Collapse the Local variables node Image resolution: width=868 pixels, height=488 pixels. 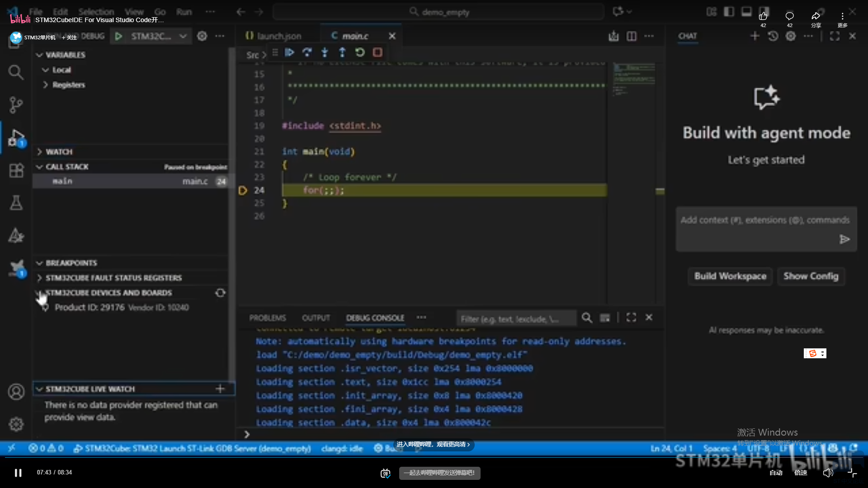point(45,70)
